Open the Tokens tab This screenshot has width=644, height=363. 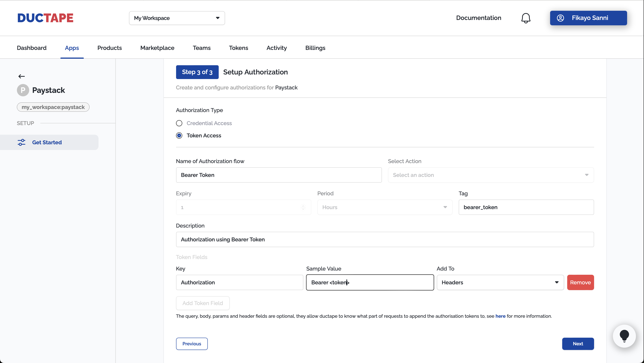click(238, 48)
